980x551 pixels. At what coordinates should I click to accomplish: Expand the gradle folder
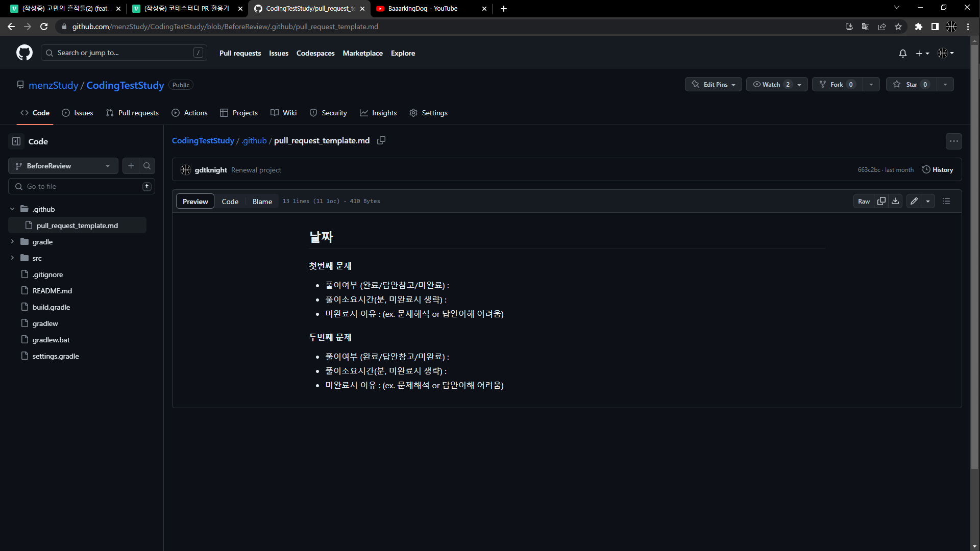click(x=12, y=242)
